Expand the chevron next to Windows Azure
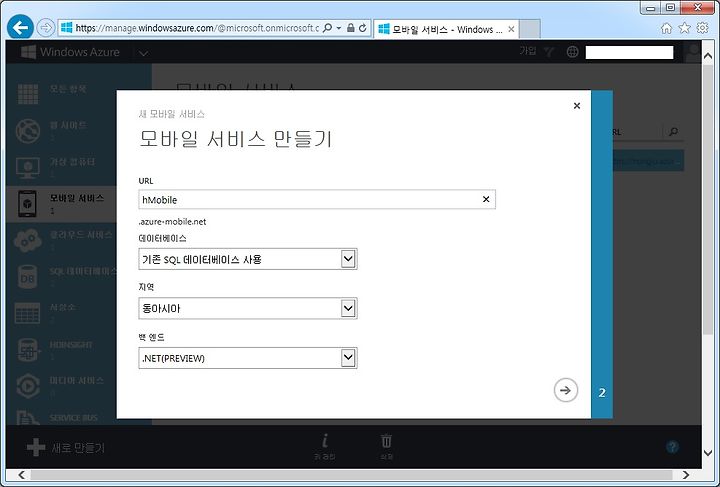This screenshot has width=720, height=487. pos(143,53)
